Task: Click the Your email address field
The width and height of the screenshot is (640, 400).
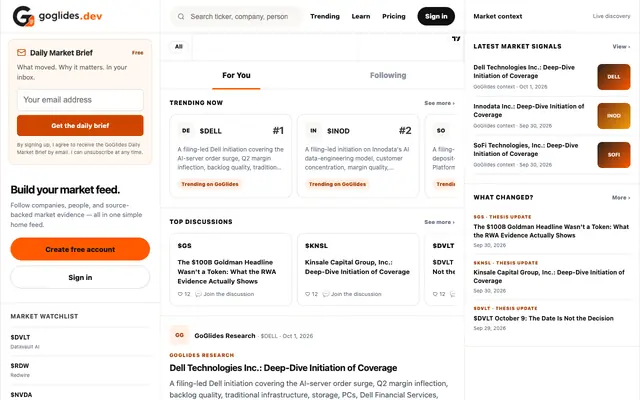Action: [80, 100]
